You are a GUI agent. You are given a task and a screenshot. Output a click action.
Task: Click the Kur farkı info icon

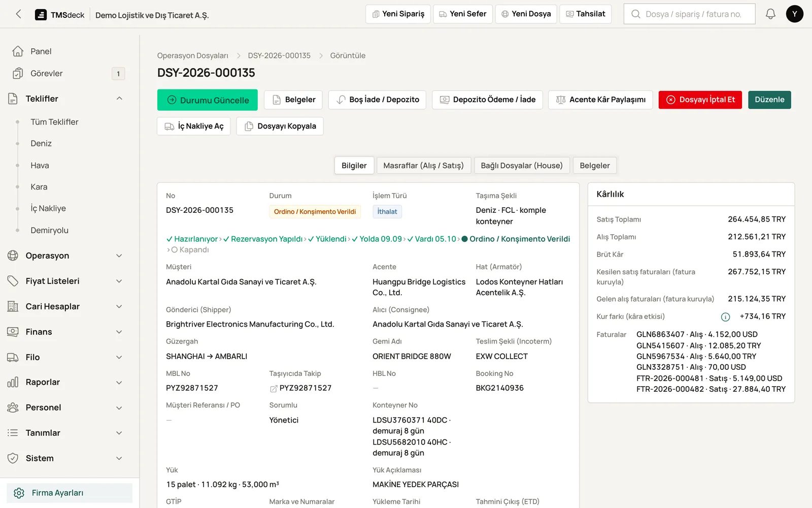coord(726,317)
